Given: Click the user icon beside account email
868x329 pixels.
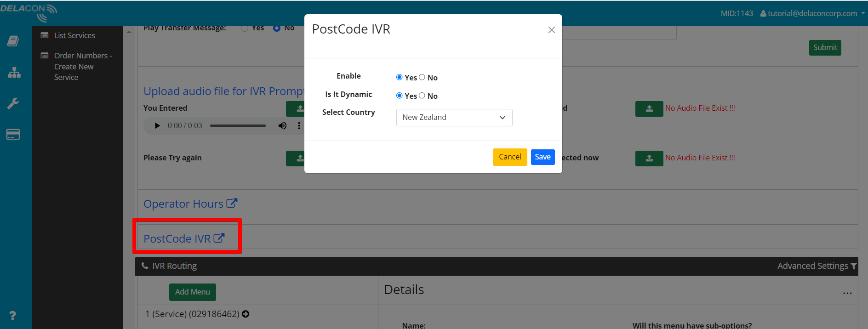Looking at the screenshot, I should pos(763,13).
